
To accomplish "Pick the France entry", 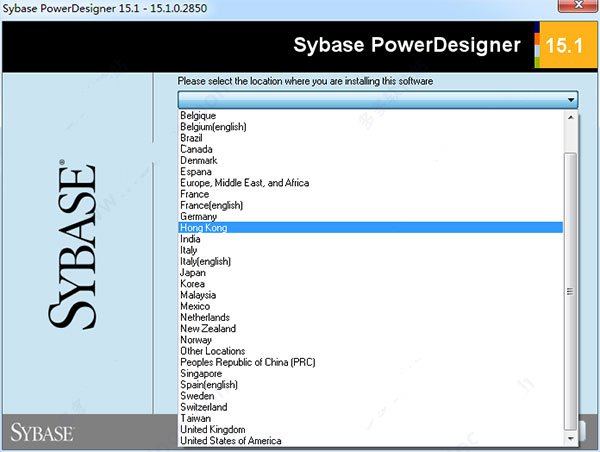I will pyautogui.click(x=370, y=194).
